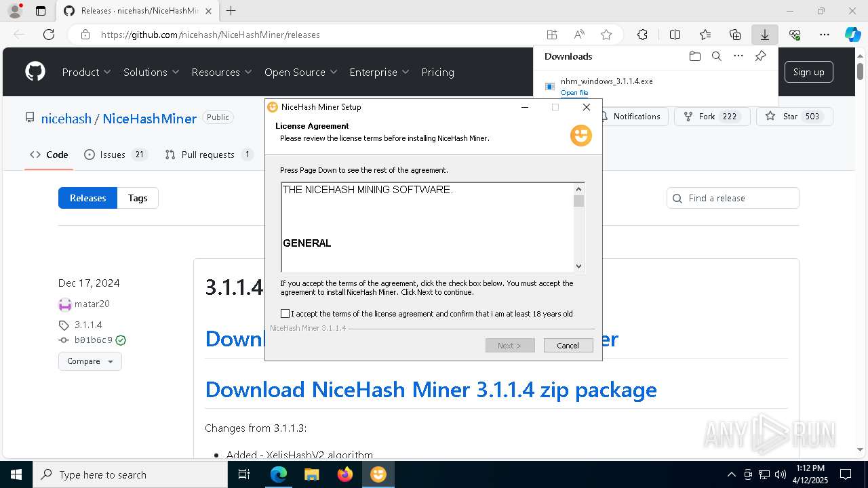Expand the Open Source dropdown
This screenshot has width=868, height=488.
[x=300, y=72]
